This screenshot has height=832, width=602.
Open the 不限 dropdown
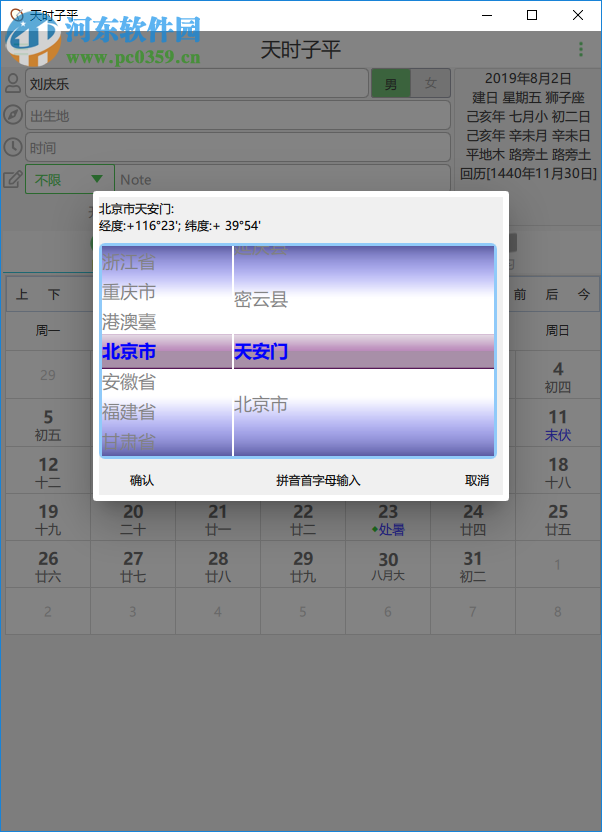69,179
